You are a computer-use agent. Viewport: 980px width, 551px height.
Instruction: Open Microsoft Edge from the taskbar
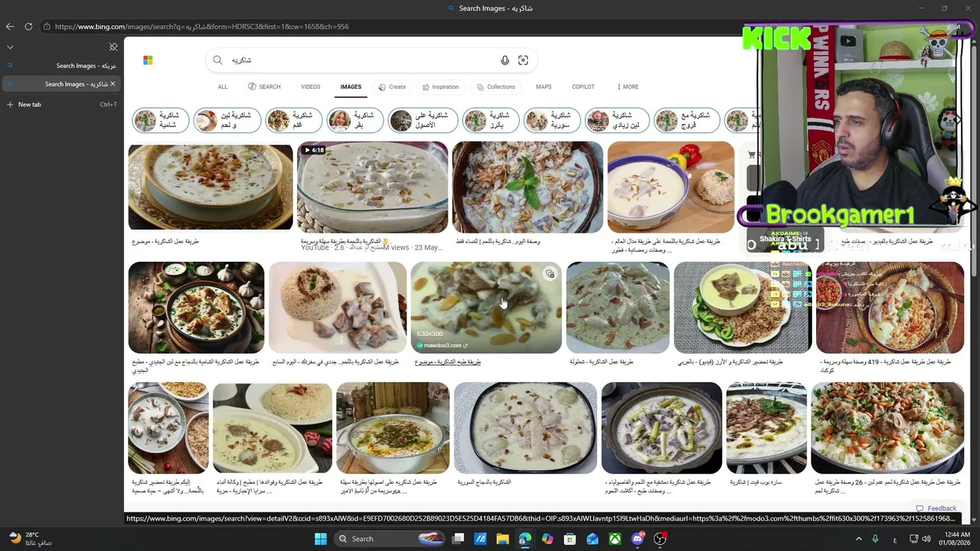point(524,539)
